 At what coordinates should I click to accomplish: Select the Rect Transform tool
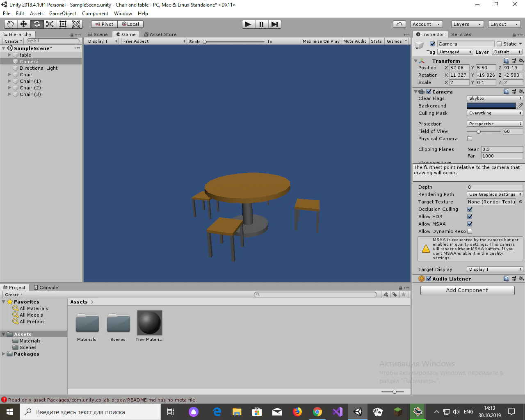pos(63,24)
